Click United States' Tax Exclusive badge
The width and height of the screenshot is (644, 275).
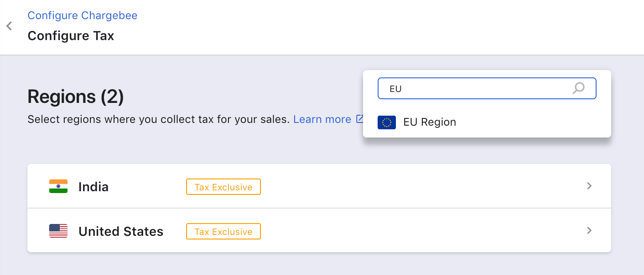[x=223, y=232]
